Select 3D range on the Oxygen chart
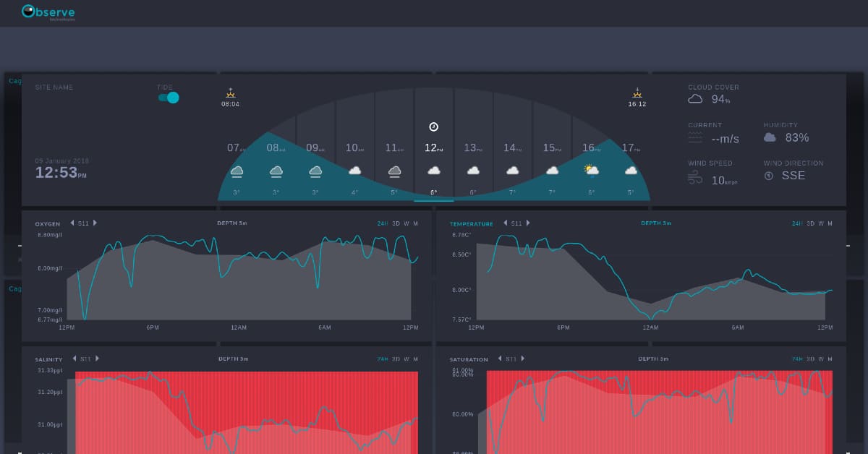 tap(396, 223)
